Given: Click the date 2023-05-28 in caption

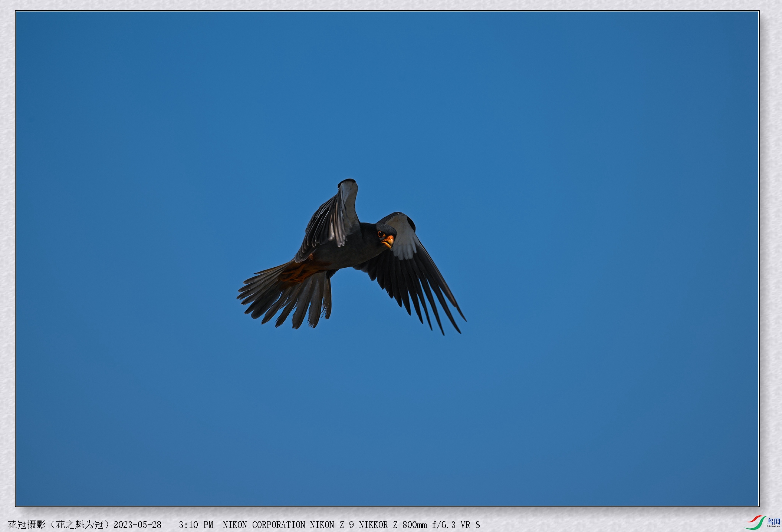Looking at the screenshot, I should (x=137, y=525).
